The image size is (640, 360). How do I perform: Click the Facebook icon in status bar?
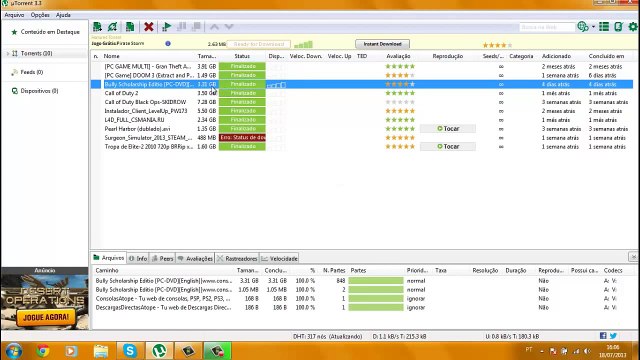pos(603,336)
